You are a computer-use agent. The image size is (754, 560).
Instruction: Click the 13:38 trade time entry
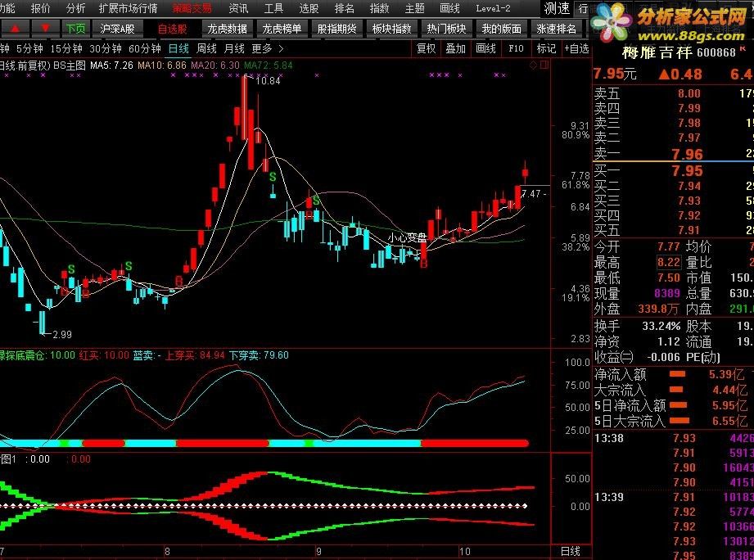point(609,438)
